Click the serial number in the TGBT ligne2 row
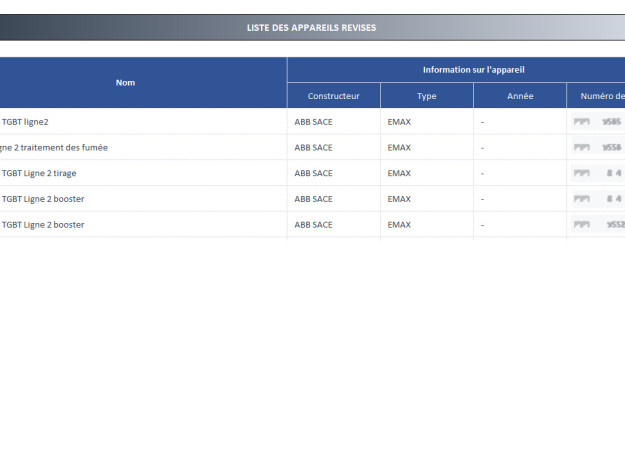The width and height of the screenshot is (625, 468). [x=598, y=121]
